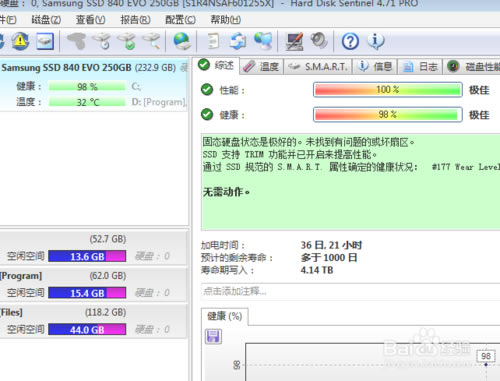Click the report document toolbar icon
The width and height of the screenshot is (500, 381).
click(213, 41)
